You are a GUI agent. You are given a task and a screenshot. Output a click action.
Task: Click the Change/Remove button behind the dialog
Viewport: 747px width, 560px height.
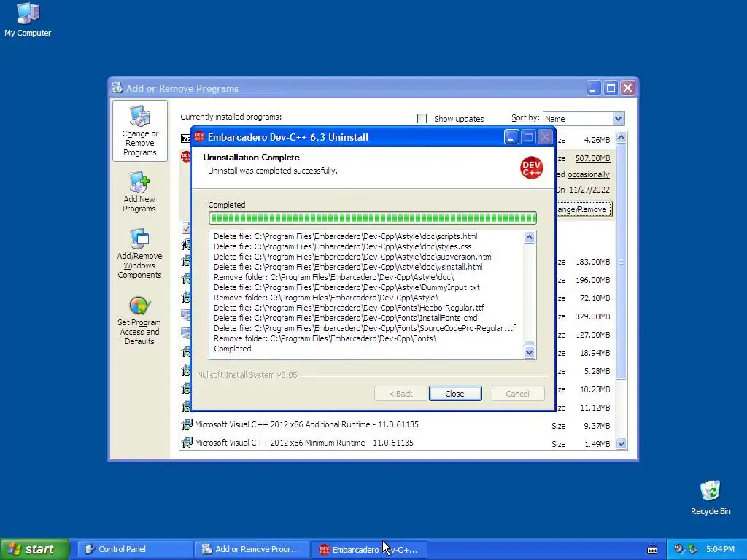(584, 209)
